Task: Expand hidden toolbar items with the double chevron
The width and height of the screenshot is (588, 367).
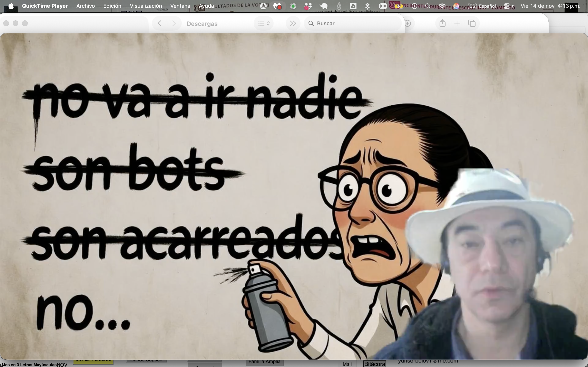Action: pyautogui.click(x=293, y=23)
